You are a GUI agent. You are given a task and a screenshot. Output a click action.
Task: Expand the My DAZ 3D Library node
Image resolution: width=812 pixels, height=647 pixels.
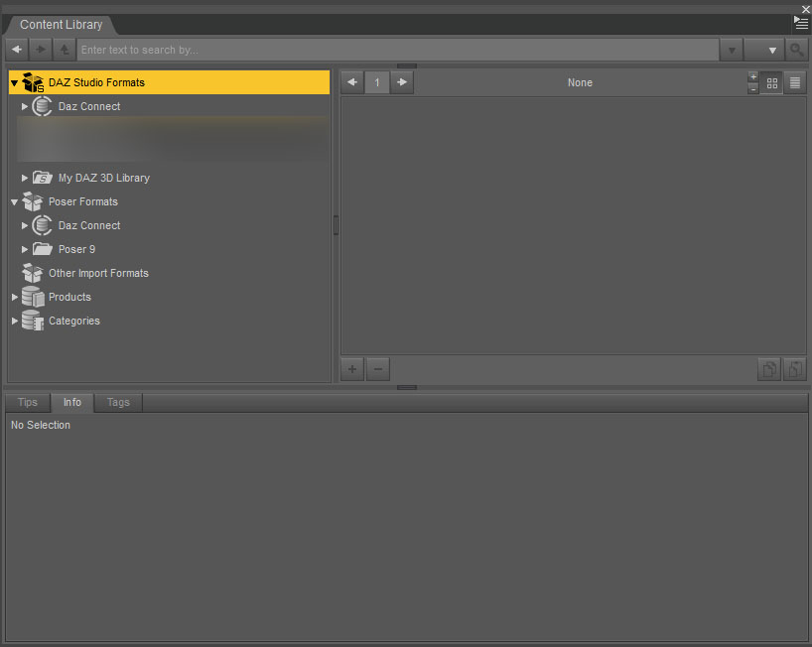(x=25, y=178)
